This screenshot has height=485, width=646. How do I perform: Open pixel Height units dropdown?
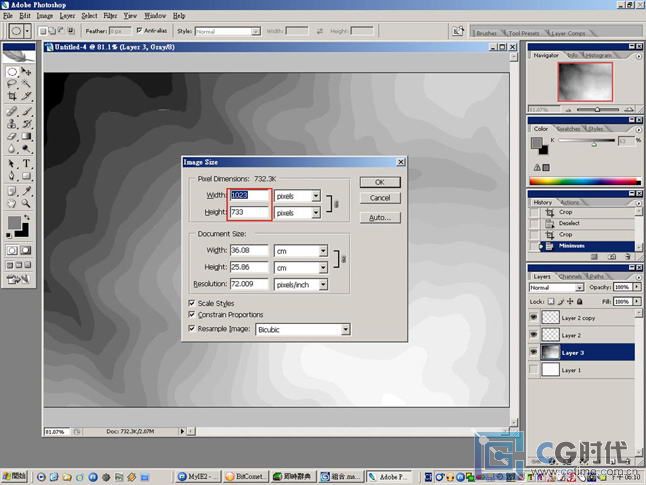pos(316,213)
